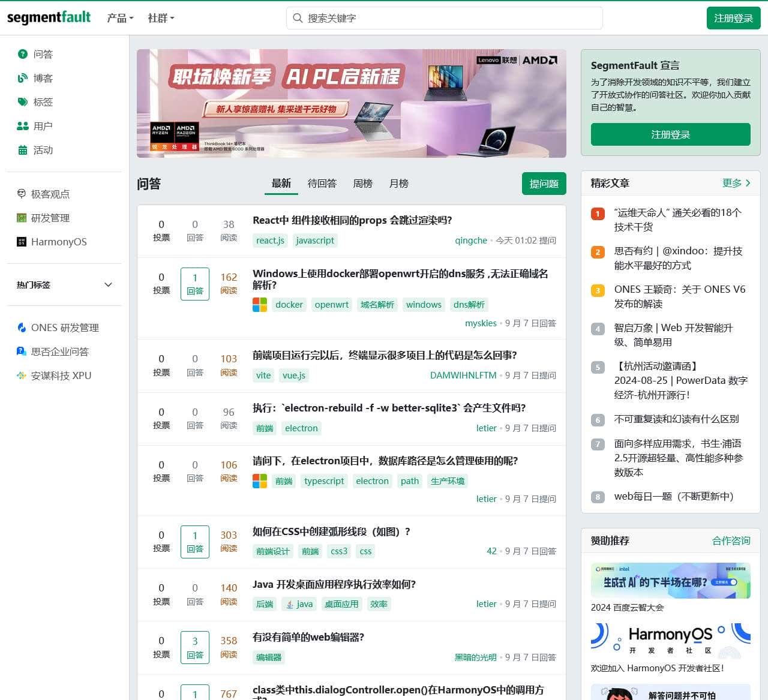Expand the 热门标签 chevron
Viewport: 768px width, 700px height.
109,285
